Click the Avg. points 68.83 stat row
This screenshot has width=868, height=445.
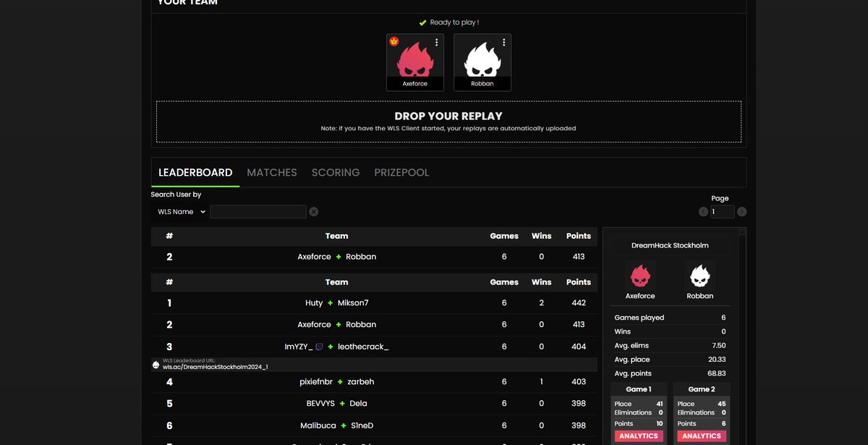click(670, 373)
